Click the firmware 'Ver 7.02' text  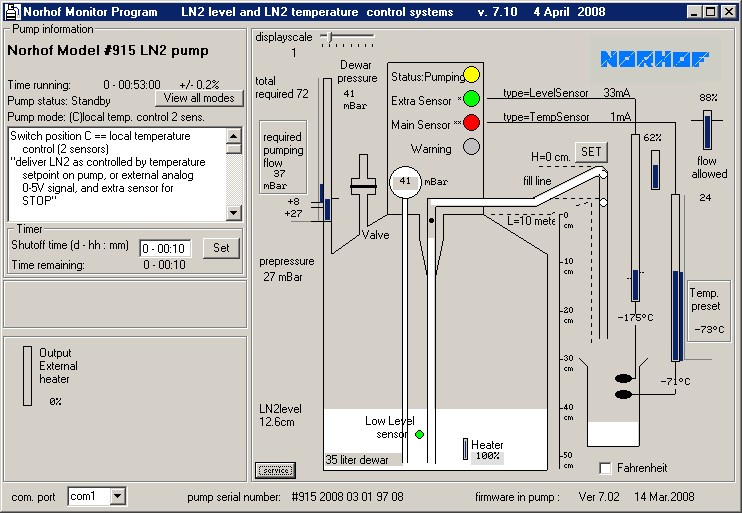pos(599,497)
